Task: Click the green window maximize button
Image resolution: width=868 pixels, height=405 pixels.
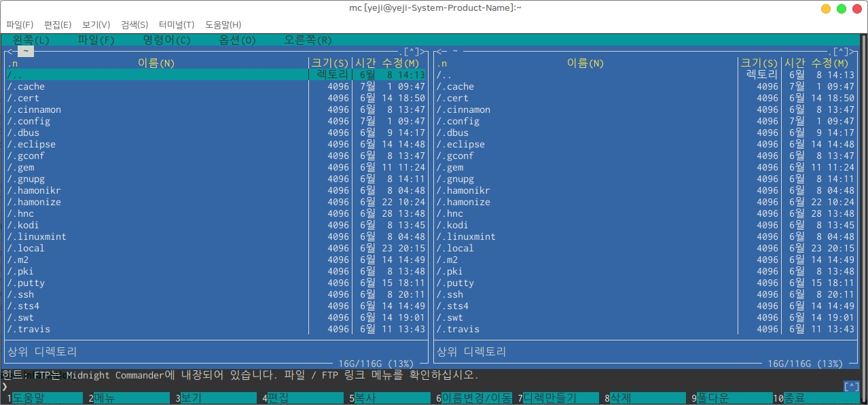Action: (x=841, y=9)
